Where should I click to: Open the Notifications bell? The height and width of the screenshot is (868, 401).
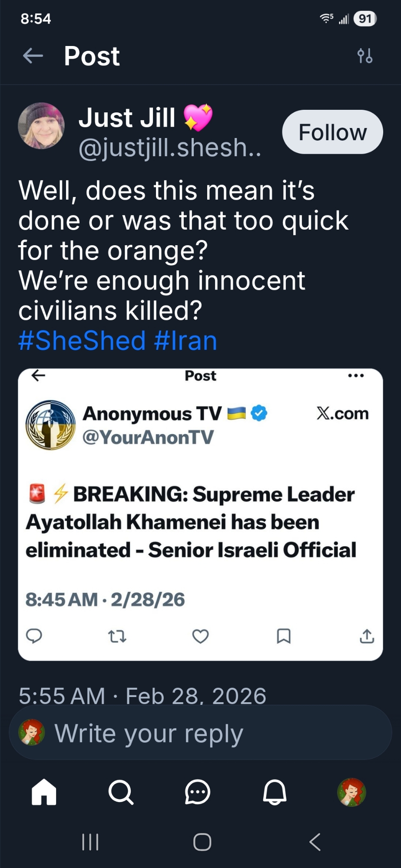[275, 792]
